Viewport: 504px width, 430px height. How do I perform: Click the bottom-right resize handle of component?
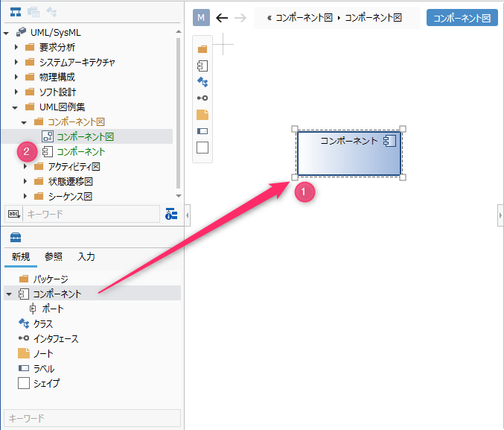[x=403, y=177]
